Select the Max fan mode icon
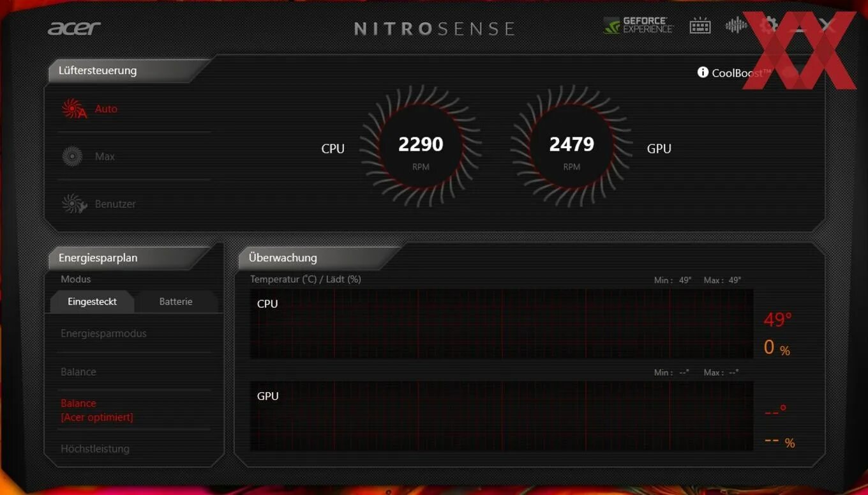868x495 pixels. click(72, 156)
